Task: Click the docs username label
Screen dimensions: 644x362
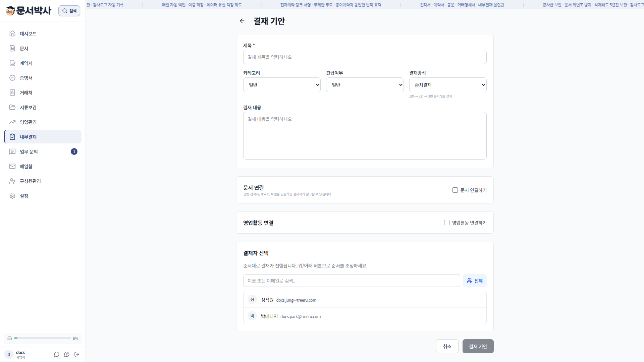Action: pyautogui.click(x=20, y=352)
